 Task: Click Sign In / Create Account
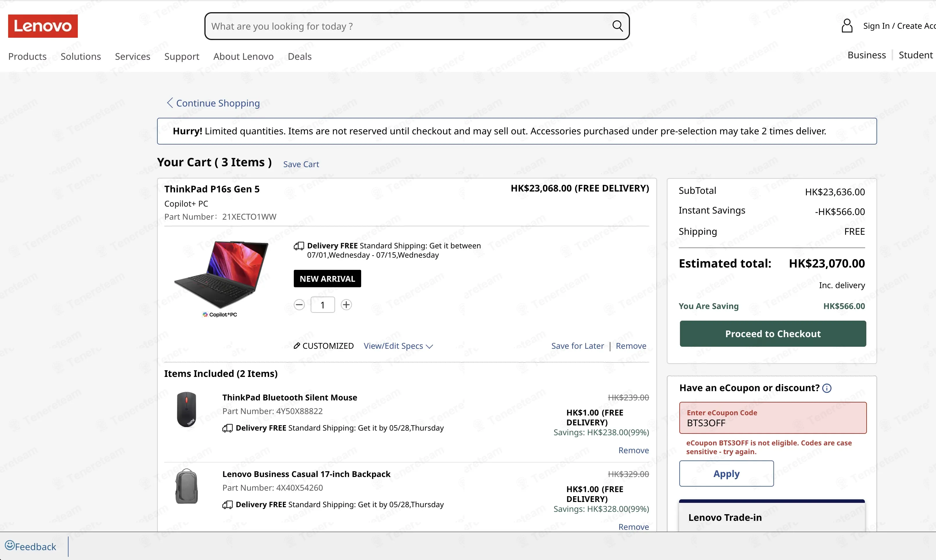[899, 26]
